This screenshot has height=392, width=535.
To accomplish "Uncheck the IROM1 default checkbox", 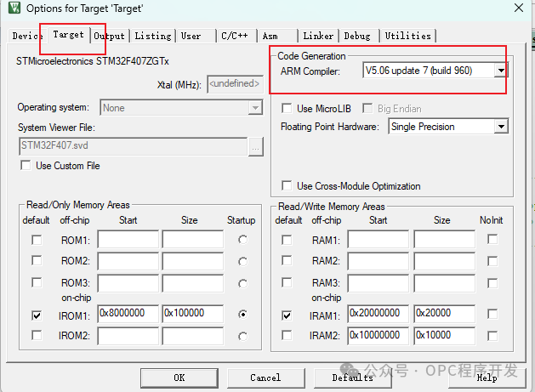I will 37,315.
